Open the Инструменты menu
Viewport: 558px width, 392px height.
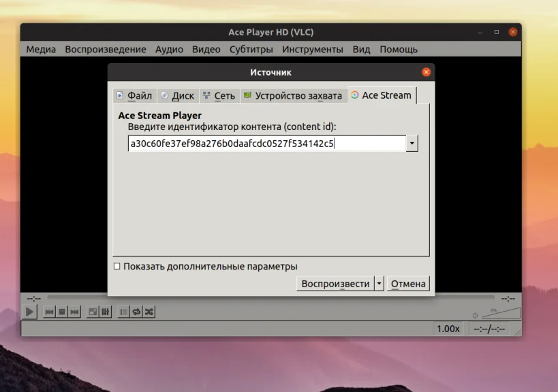point(313,49)
